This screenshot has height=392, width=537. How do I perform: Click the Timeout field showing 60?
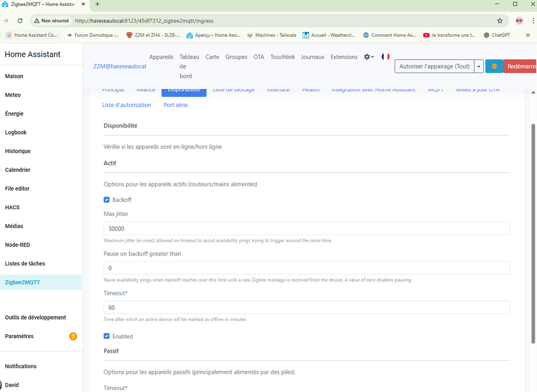pos(307,307)
